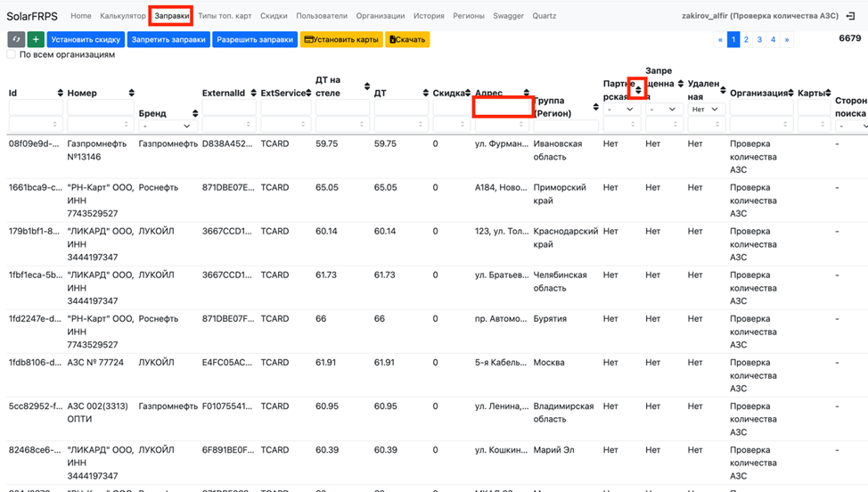The image size is (868, 492).
Task: Toggle По всем организациям checkbox
Action: pyautogui.click(x=11, y=54)
